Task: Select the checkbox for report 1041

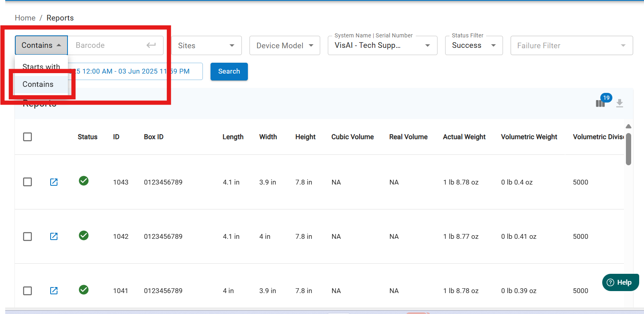Action: click(28, 291)
